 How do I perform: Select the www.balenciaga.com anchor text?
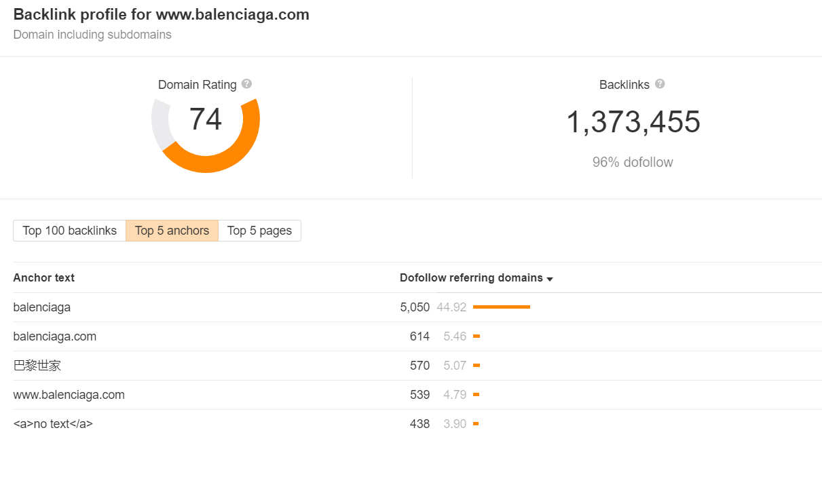(x=69, y=395)
